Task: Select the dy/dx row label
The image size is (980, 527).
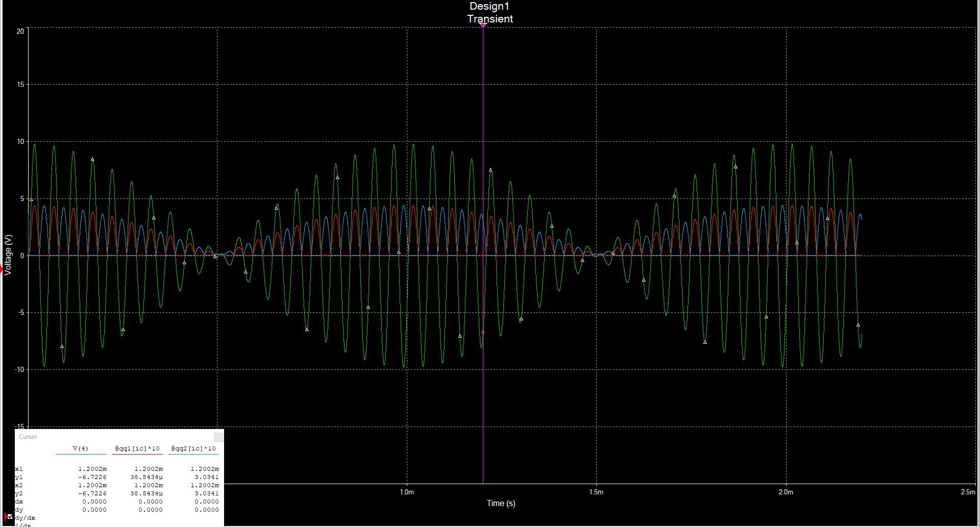Action: coord(25,518)
